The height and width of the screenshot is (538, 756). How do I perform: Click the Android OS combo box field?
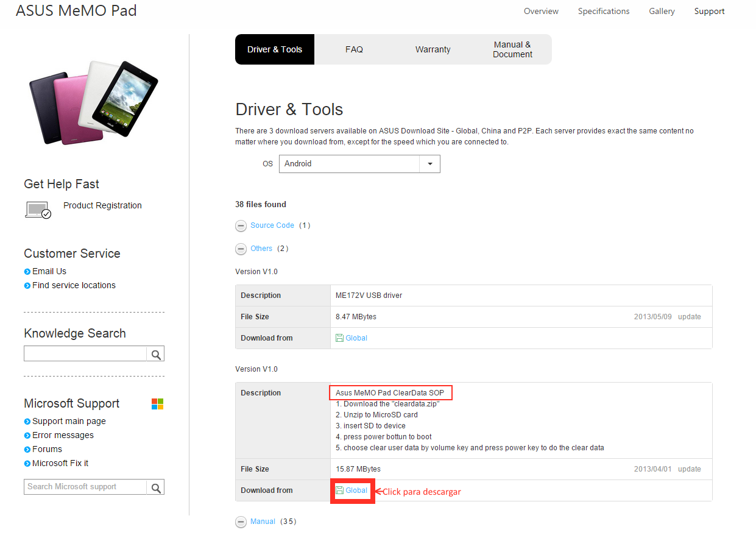point(359,164)
